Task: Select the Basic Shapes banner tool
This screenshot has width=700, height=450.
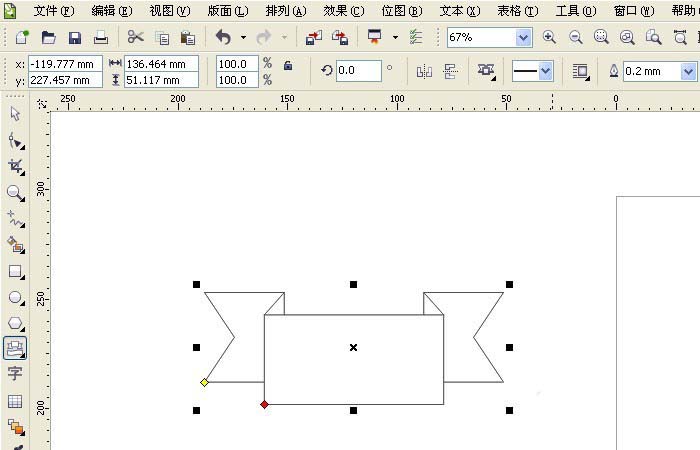Action: point(15,348)
